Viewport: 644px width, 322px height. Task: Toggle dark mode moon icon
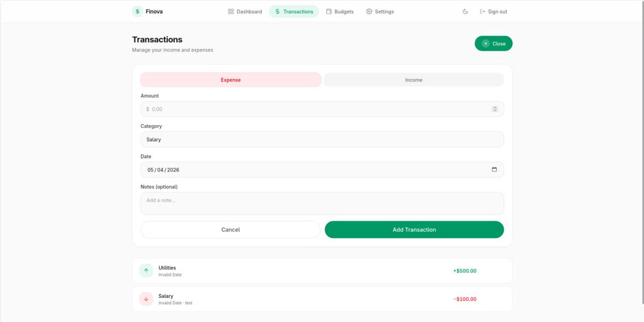(465, 11)
